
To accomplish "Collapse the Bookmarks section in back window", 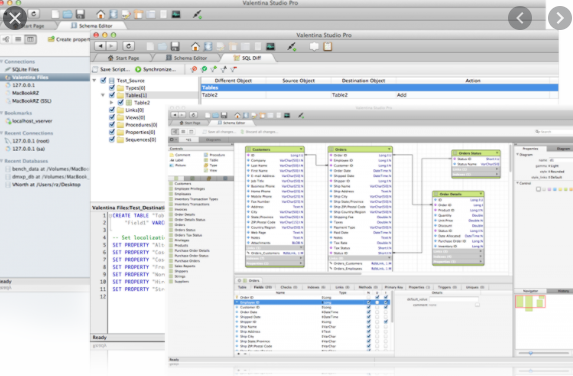I will click(x=2, y=113).
